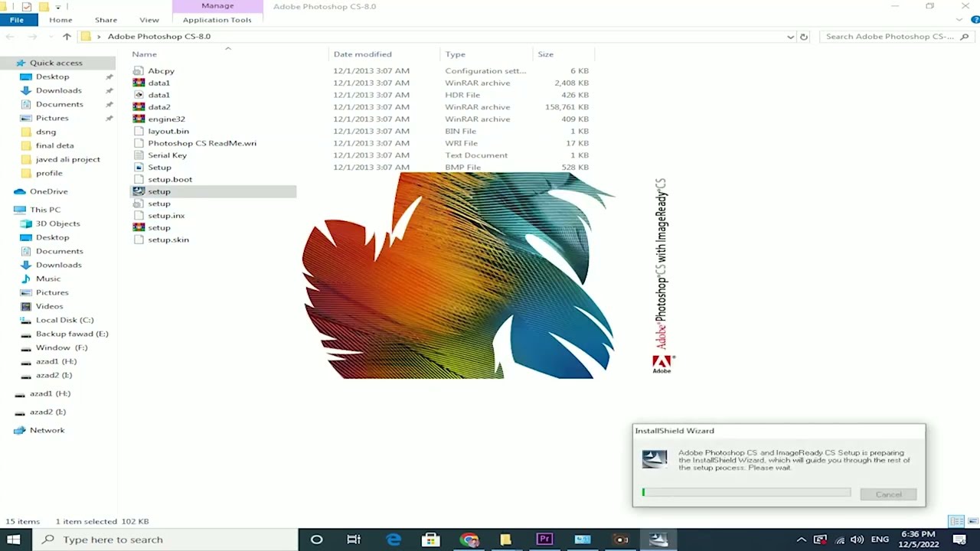Sort by Name column header
Viewport: 980px width, 551px height.
(x=144, y=54)
